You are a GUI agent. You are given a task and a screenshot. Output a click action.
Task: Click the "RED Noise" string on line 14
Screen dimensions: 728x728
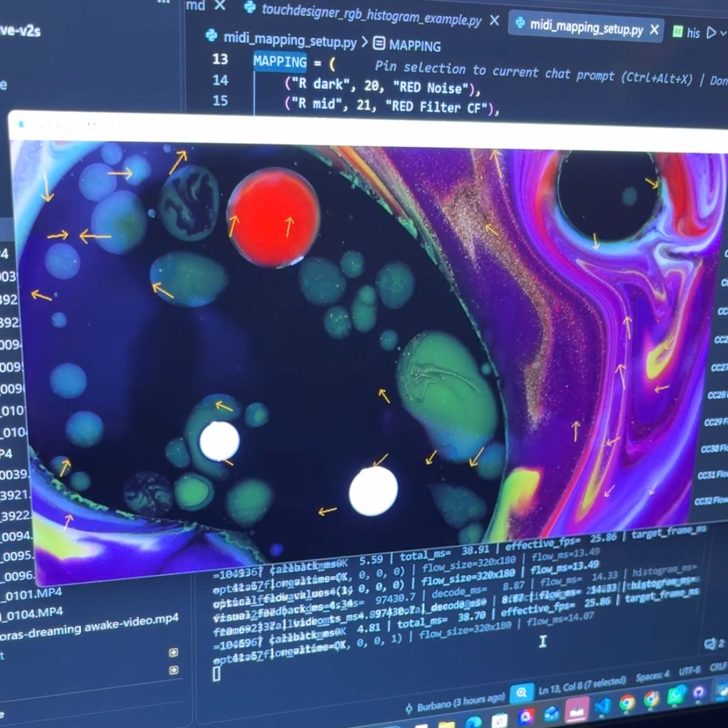coord(430,88)
